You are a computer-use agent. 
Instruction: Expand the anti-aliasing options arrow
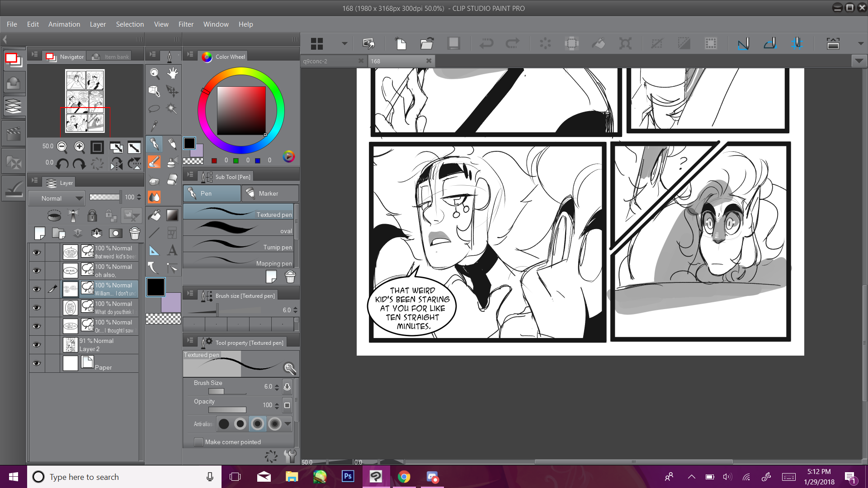pos(288,424)
